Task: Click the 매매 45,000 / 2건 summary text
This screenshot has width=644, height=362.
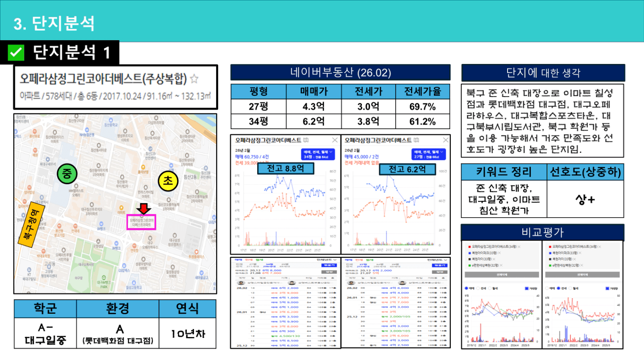Action: [x=361, y=157]
